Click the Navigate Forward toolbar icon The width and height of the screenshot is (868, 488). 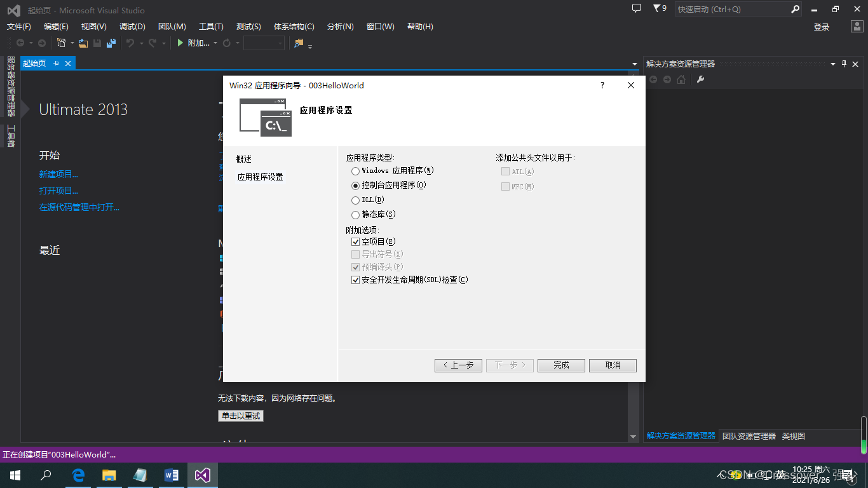pos(42,43)
